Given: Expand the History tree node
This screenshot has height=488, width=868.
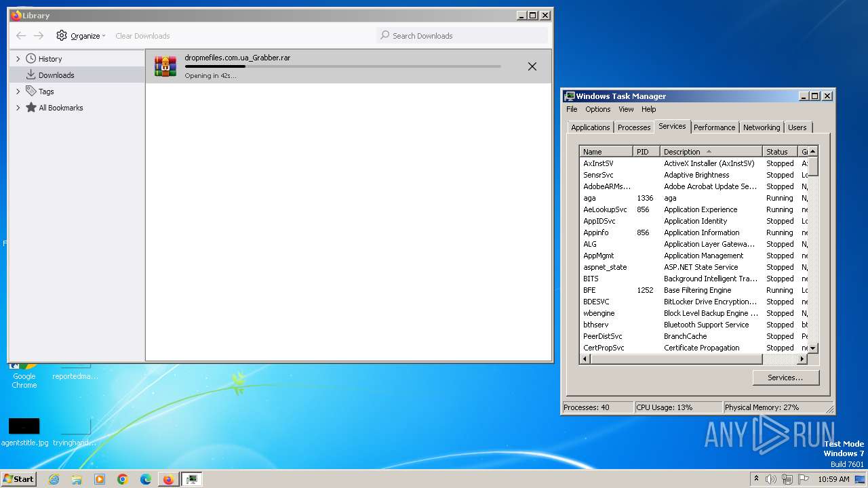Looking at the screenshot, I should coord(18,59).
